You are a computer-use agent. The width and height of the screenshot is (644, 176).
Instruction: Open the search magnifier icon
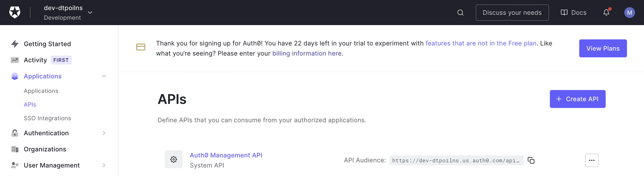coord(460,13)
